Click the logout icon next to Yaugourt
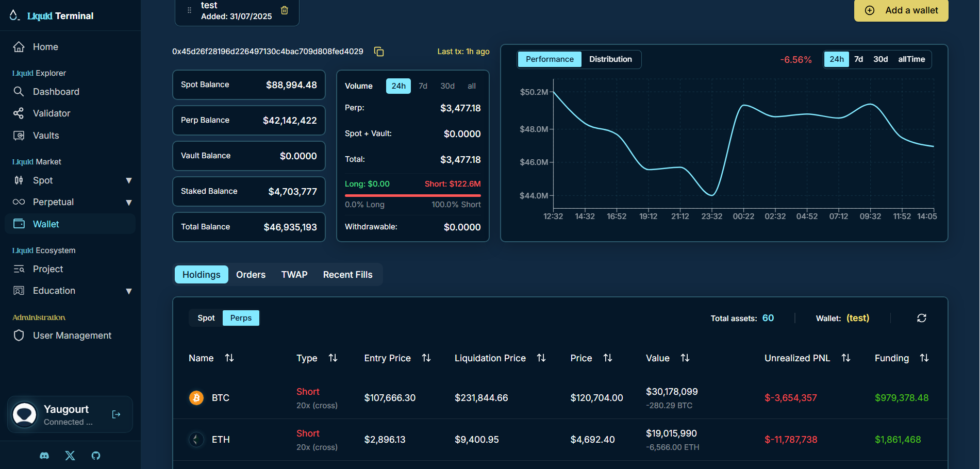The image size is (980, 469). point(116,414)
